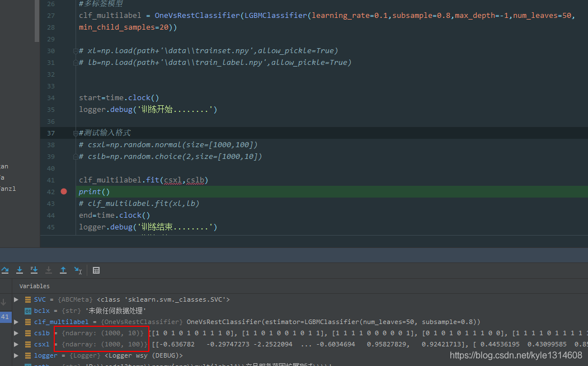Select the bclx variable row
Image resolution: width=588 pixels, height=366 pixels.
tap(300, 311)
